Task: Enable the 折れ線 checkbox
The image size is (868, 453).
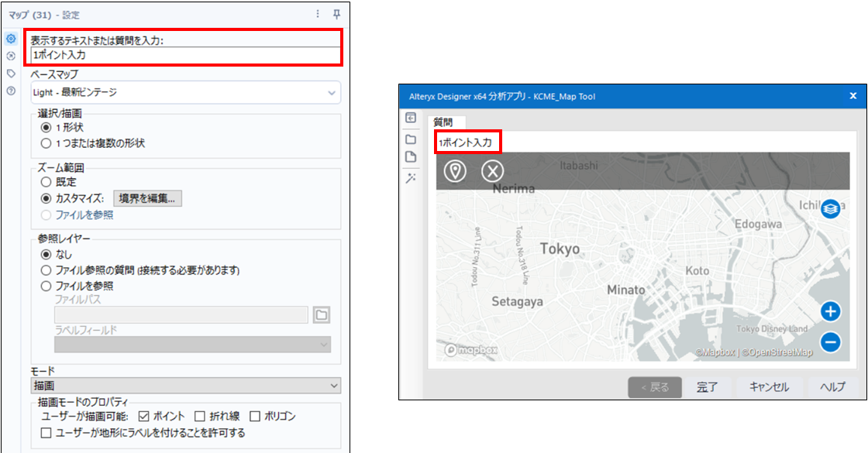Action: click(199, 417)
